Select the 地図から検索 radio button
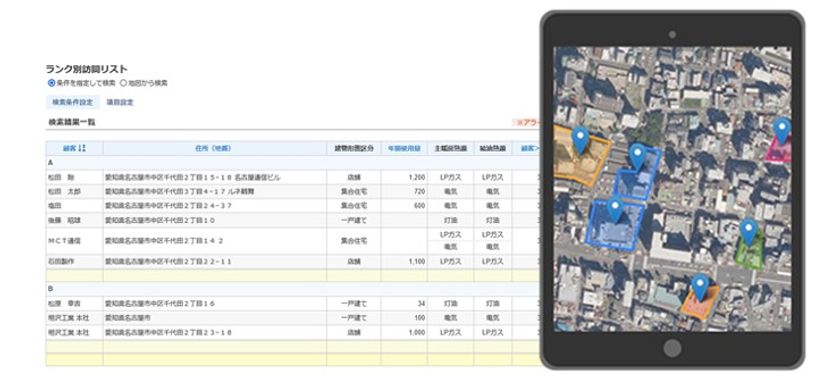 point(123,83)
